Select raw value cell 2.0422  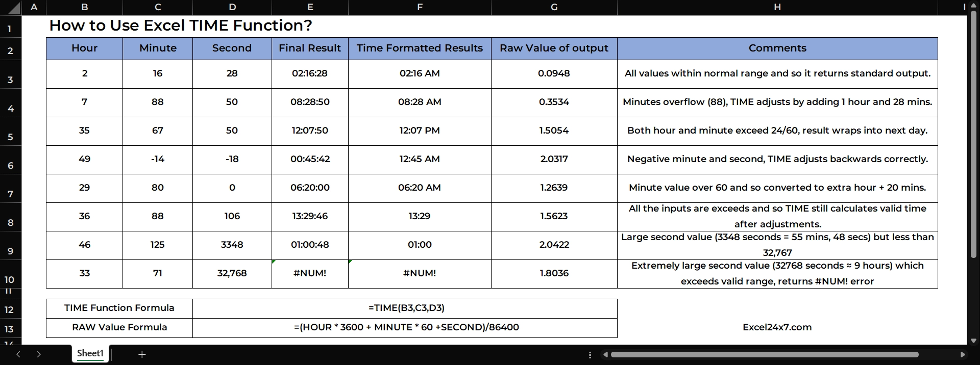554,246
